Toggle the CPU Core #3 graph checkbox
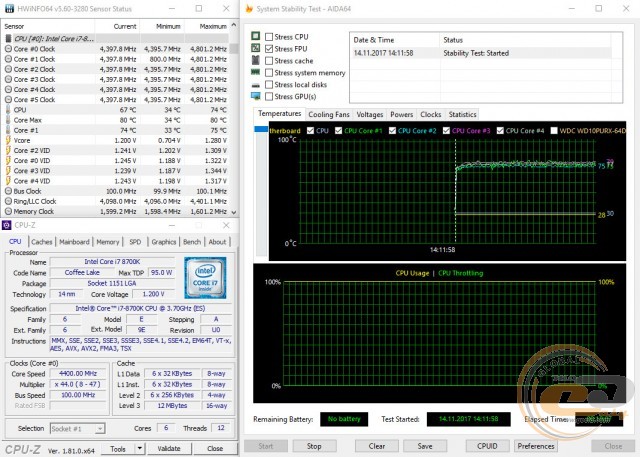Viewport: 640px width, 457px height. 446,131
